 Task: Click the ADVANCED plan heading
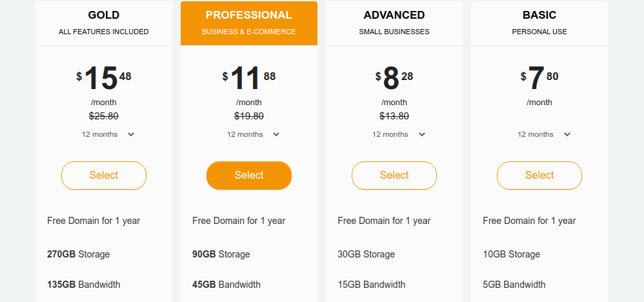coord(394,15)
